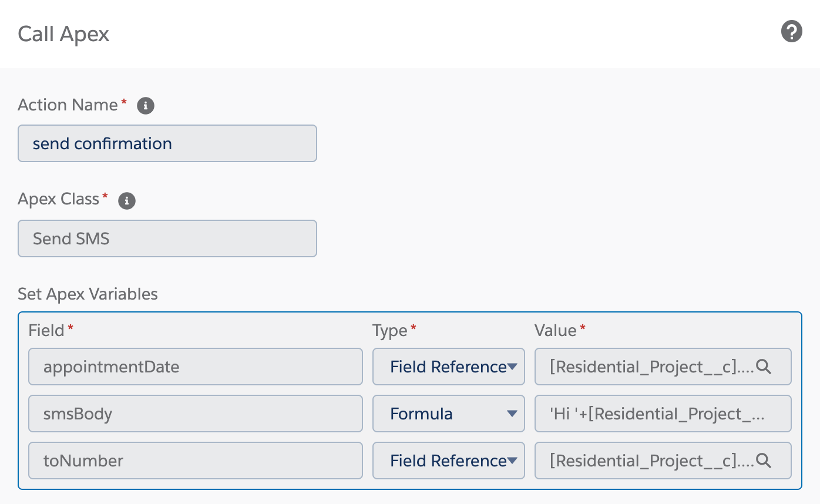Focus the Action Name field 'send confirmation'
The width and height of the screenshot is (820, 504).
[167, 143]
